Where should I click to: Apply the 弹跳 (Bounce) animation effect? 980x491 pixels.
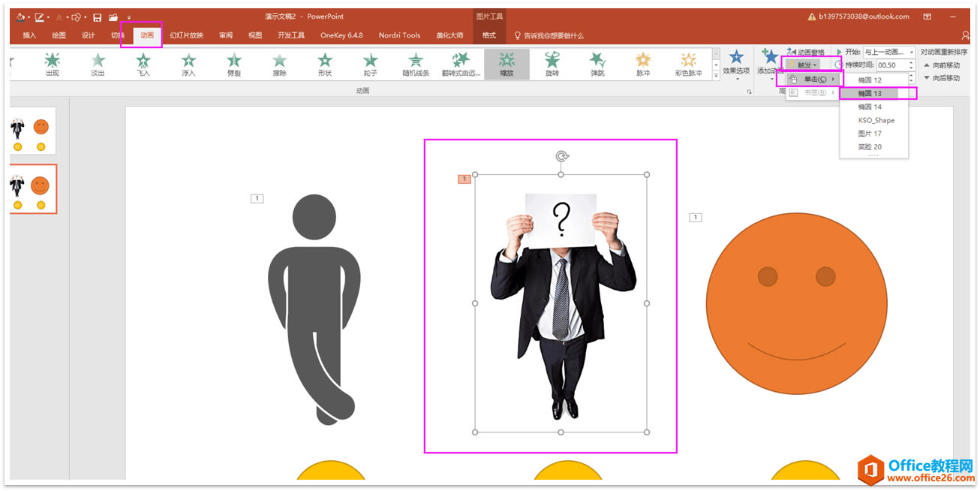[597, 65]
